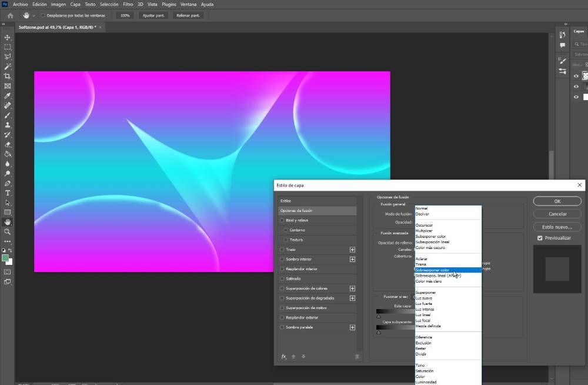Image resolution: width=588 pixels, height=385 pixels.
Task: Enable Bisel y relieve checkbox
Action: pyautogui.click(x=282, y=221)
